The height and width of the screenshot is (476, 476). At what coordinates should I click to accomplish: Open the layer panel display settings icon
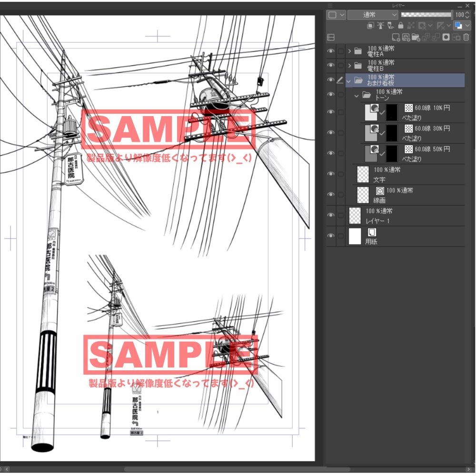pos(331,37)
